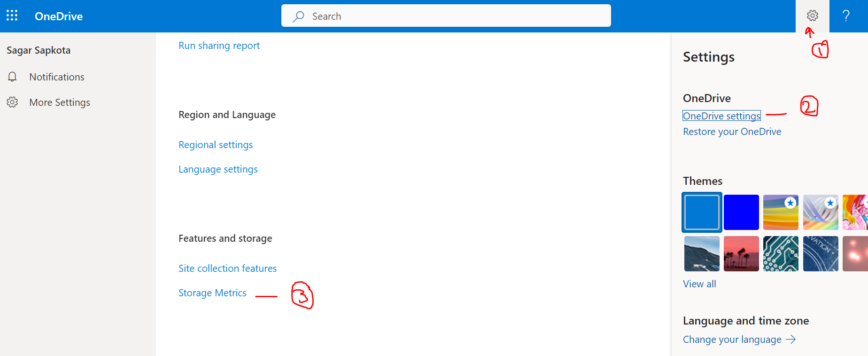
Task: Click the arrow beside Change your language
Action: click(x=791, y=340)
